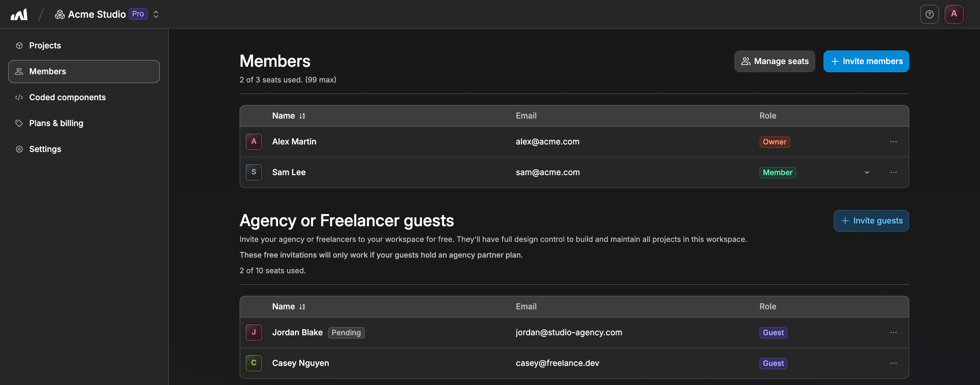Open Settings in sidebar

click(x=84, y=149)
